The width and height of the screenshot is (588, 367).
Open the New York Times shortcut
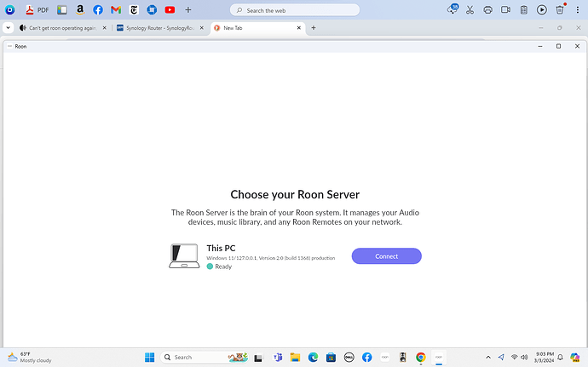click(134, 10)
